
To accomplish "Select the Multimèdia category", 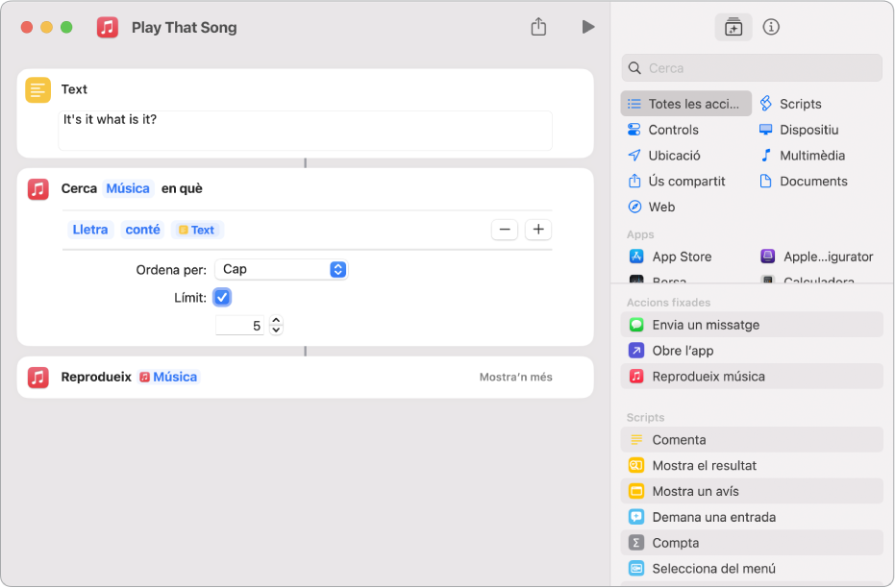I will coord(802,155).
